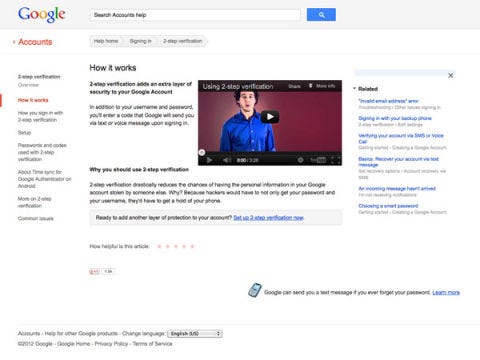Collapse the Related section triangle
480x360 pixels.
[354, 89]
